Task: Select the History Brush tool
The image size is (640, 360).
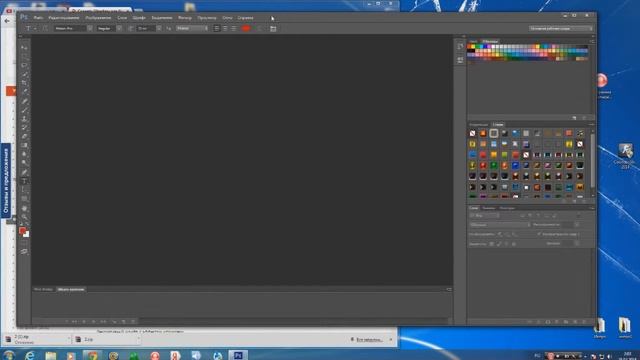Action: [x=24, y=128]
